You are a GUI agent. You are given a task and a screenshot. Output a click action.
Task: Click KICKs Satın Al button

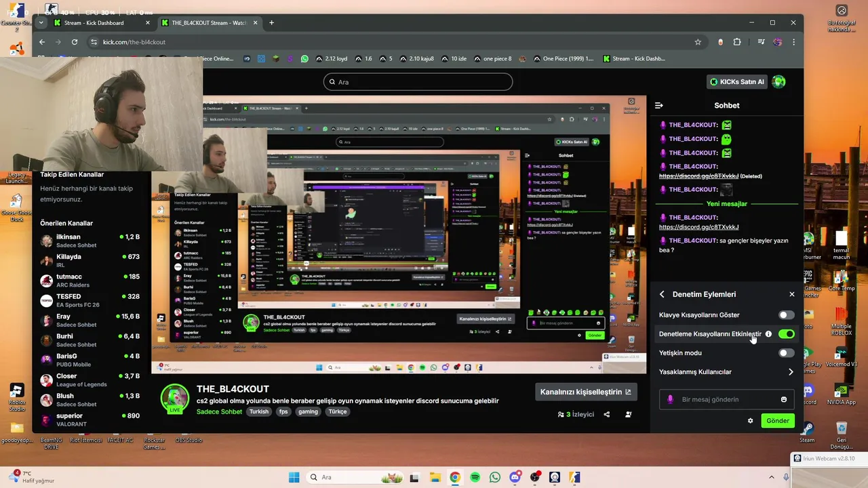[736, 82]
